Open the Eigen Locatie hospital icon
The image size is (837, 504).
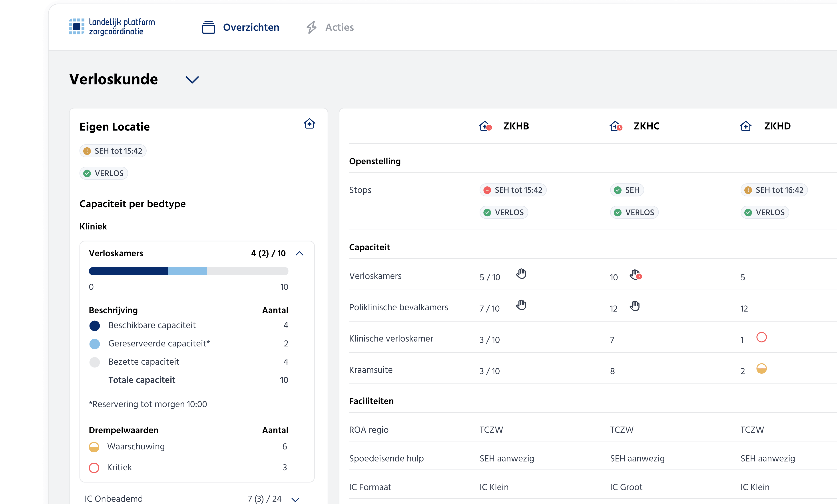pyautogui.click(x=309, y=124)
